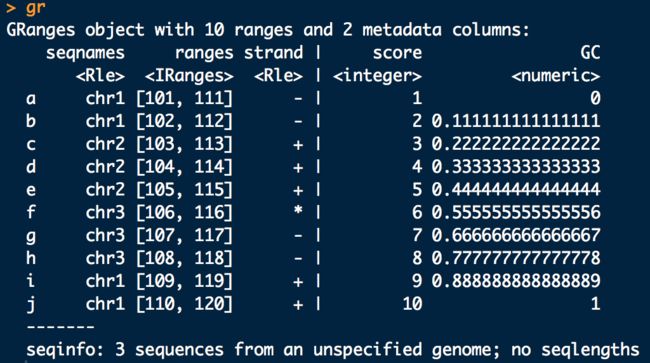This screenshot has width=650, height=363.
Task: Select the seqnames column header
Action: tap(85, 53)
